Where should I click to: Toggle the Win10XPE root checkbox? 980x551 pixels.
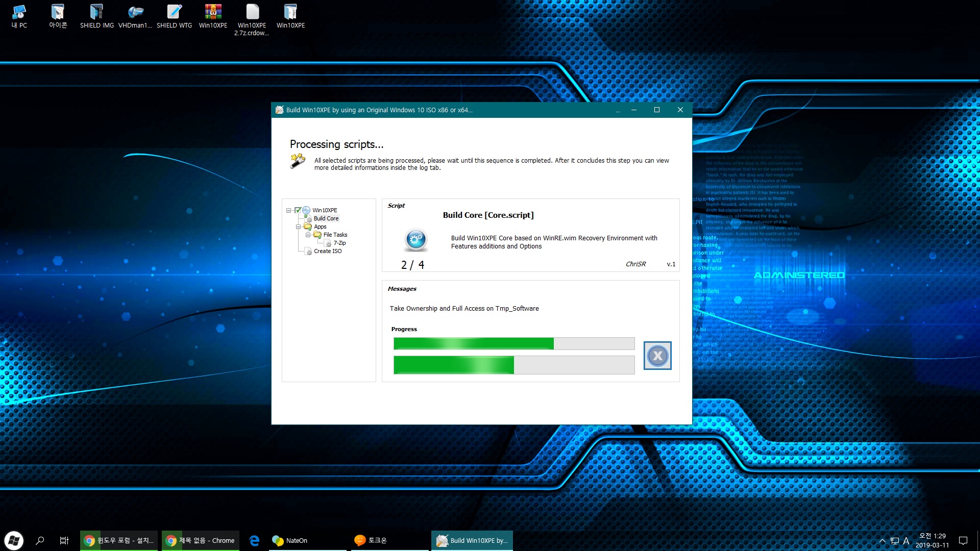(x=298, y=210)
